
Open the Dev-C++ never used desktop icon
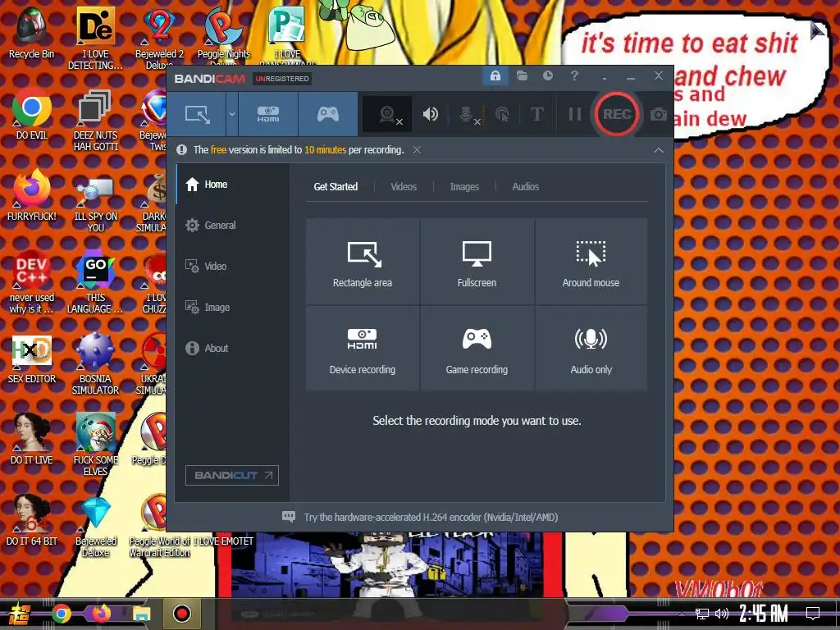pos(32,282)
